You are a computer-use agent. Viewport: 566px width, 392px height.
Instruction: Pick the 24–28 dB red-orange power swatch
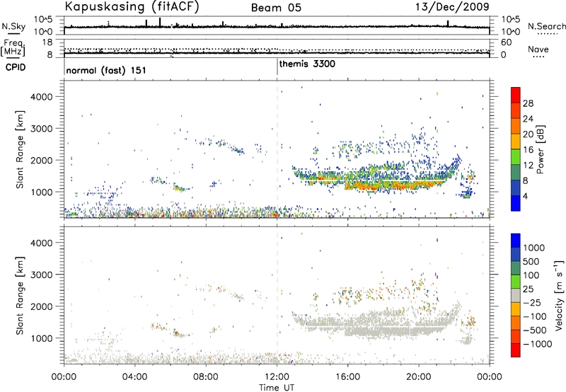516,110
